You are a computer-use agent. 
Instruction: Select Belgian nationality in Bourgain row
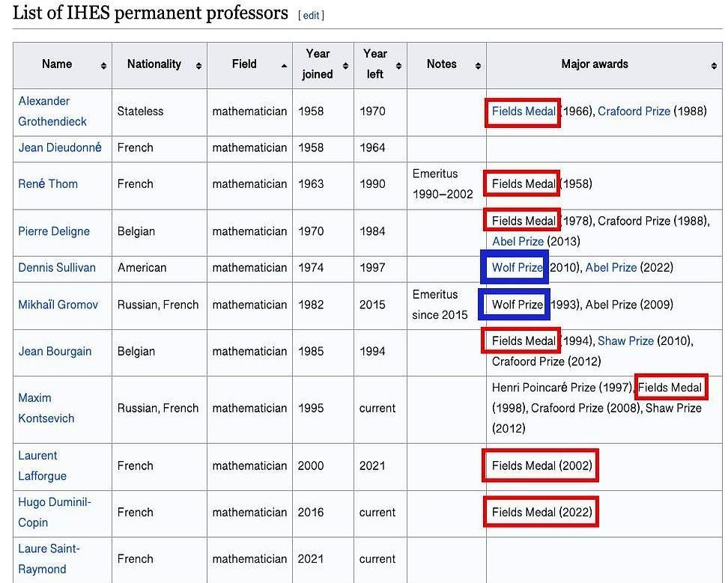point(136,351)
